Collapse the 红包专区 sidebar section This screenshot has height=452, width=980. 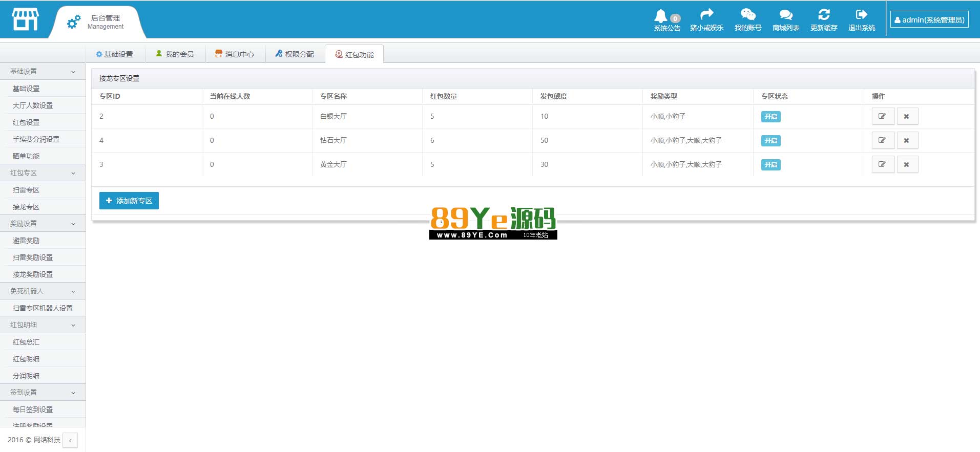click(43, 173)
